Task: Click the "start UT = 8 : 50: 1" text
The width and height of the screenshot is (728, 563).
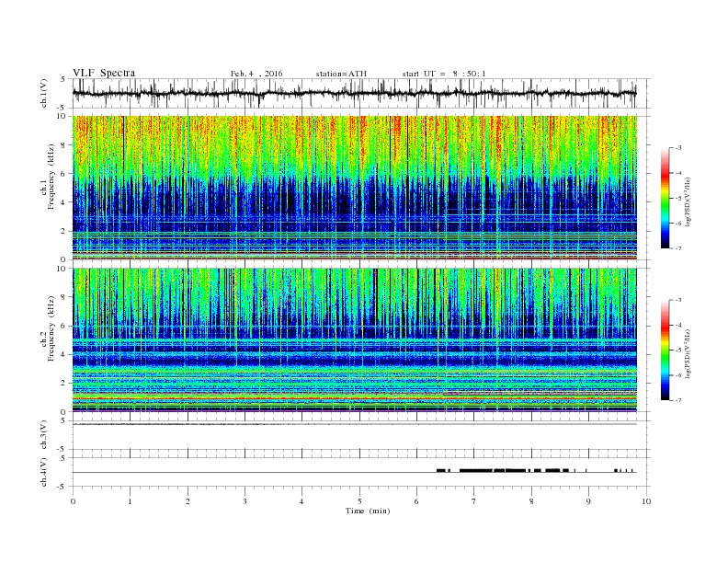Action: click(x=444, y=74)
